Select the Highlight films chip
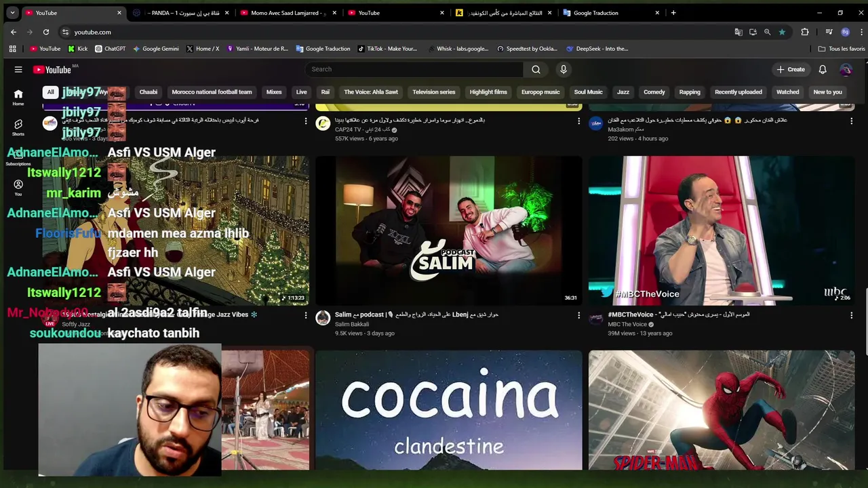This screenshot has height=488, width=868. point(488,92)
